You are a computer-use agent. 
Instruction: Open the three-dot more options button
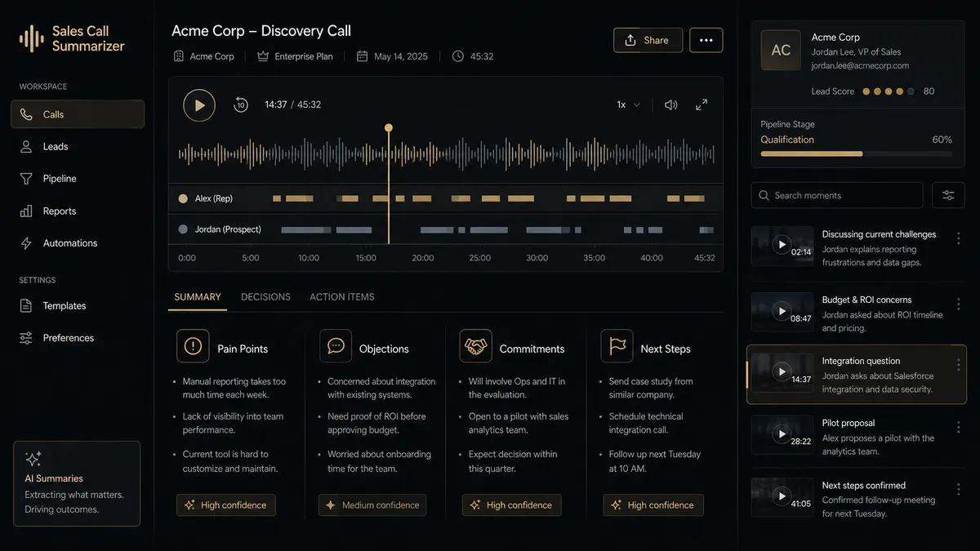click(706, 40)
